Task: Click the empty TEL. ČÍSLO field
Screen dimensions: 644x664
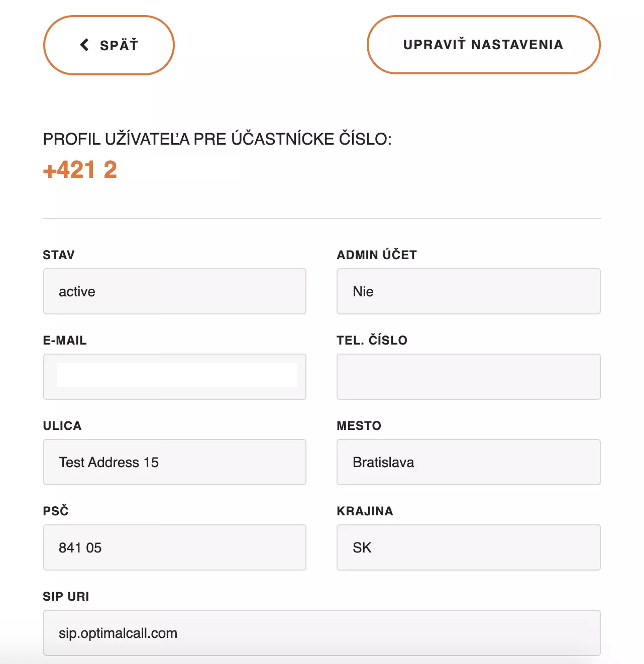Action: (x=468, y=377)
